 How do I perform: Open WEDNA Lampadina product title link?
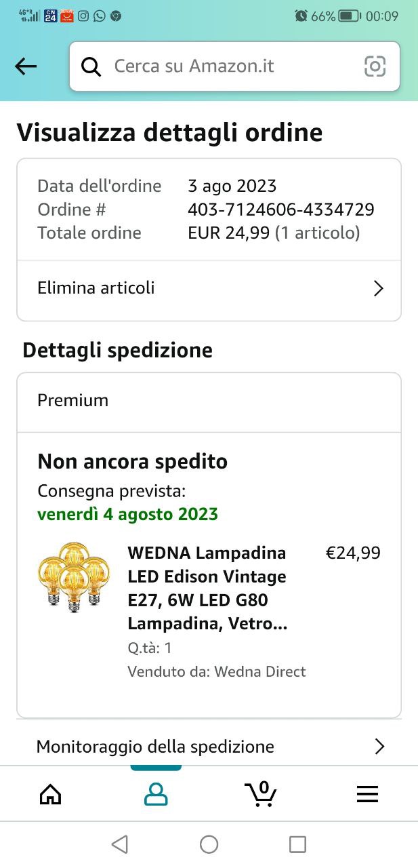point(207,588)
